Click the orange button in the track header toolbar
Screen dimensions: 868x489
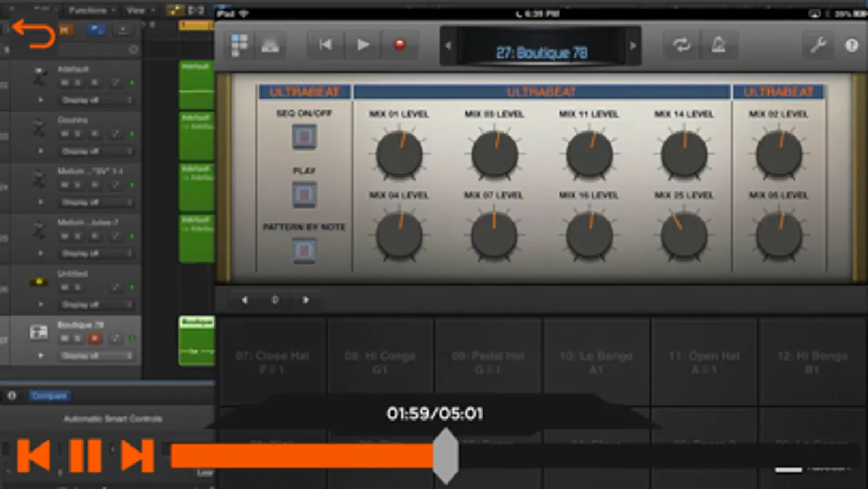[x=65, y=29]
